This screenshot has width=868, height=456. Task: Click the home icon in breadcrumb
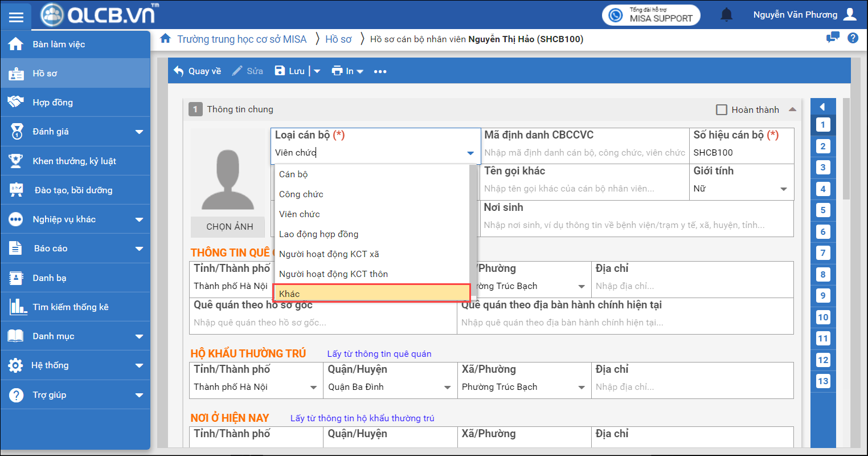click(x=165, y=39)
